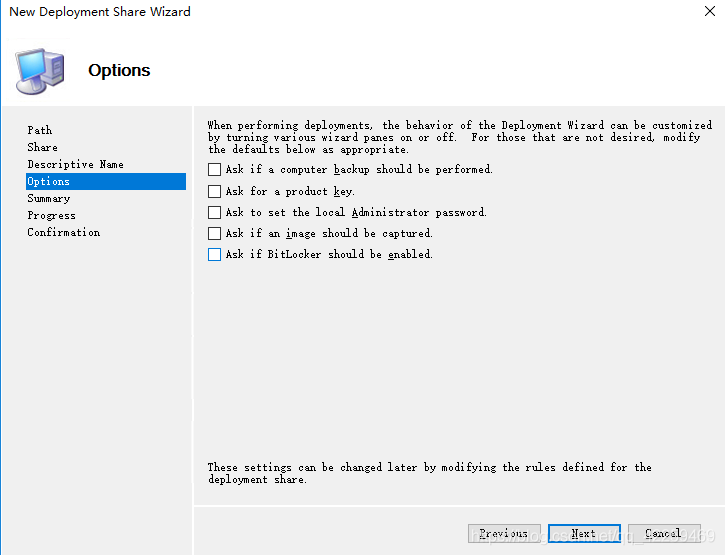Viewport: 725px width, 555px height.
Task: Enable the computer backup prompt checkbox
Action: point(214,170)
